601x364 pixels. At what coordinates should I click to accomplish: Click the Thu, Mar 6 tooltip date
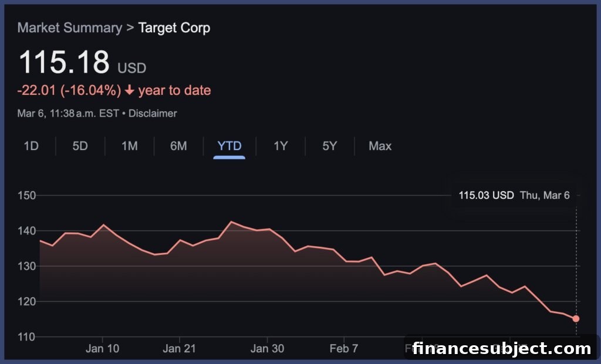545,196
